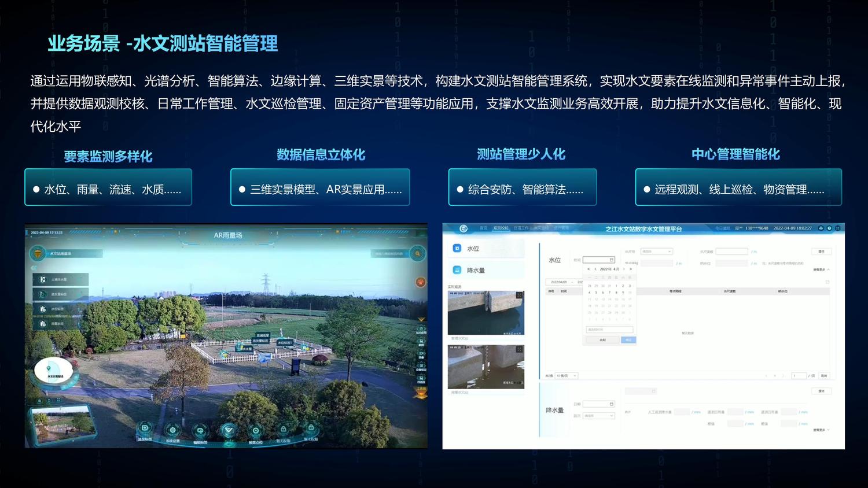The height and width of the screenshot is (488, 868).
Task: Click the round minimap in AR view
Action: (x=53, y=370)
